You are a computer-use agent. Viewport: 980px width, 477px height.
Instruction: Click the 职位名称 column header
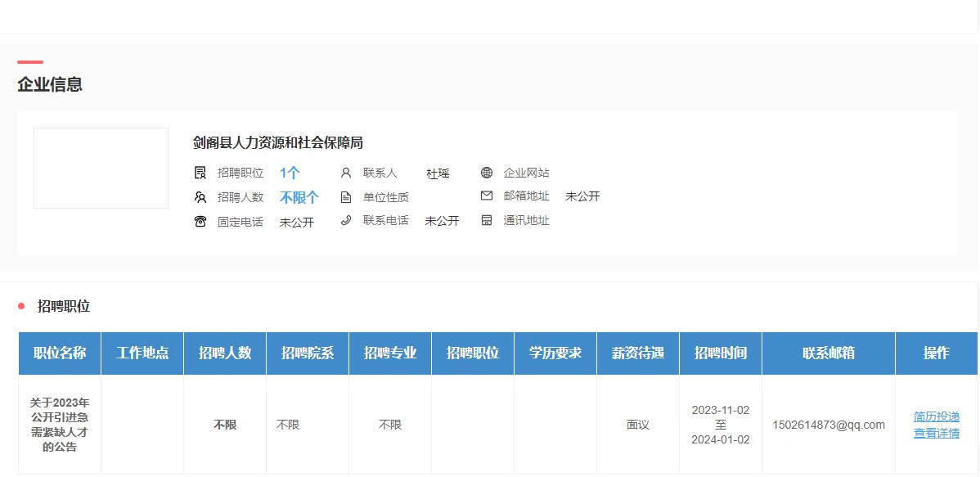point(60,353)
